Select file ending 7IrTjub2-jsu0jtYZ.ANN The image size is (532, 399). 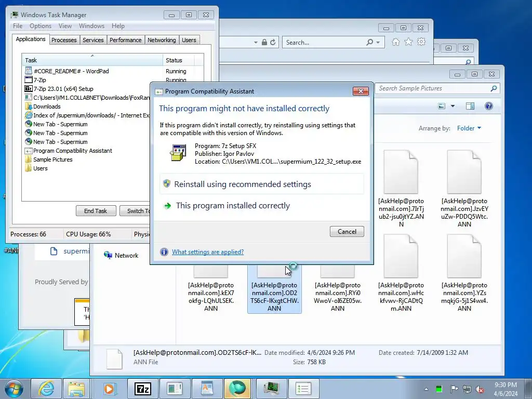pyautogui.click(x=401, y=189)
